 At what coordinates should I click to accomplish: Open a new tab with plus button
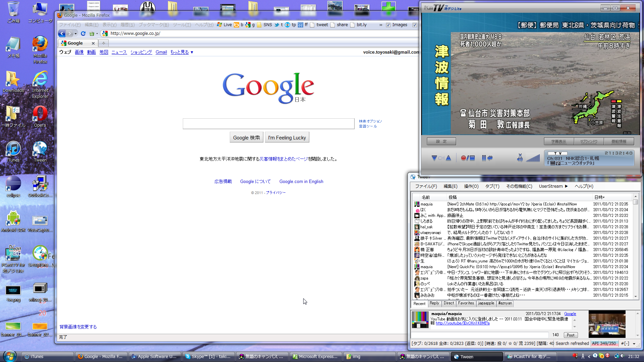point(104,43)
